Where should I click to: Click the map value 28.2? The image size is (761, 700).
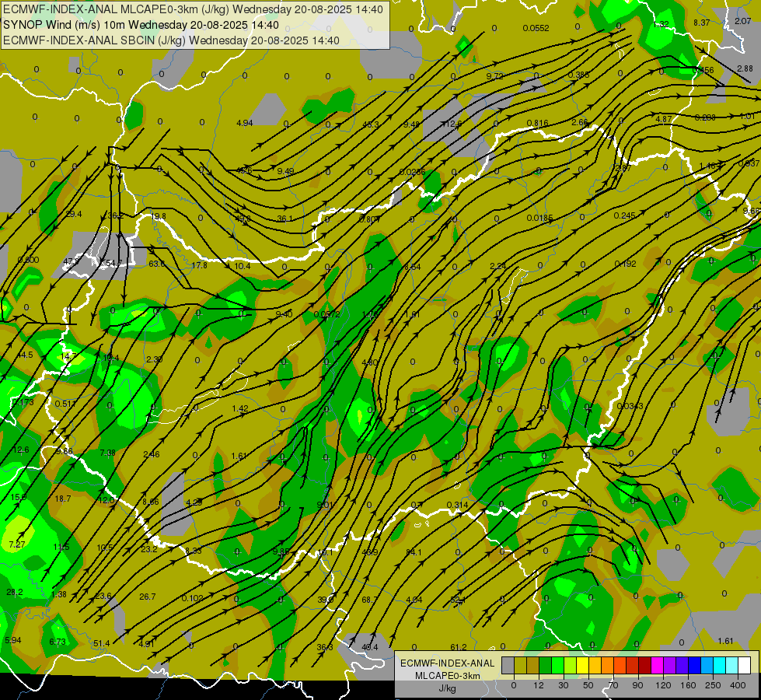15,592
